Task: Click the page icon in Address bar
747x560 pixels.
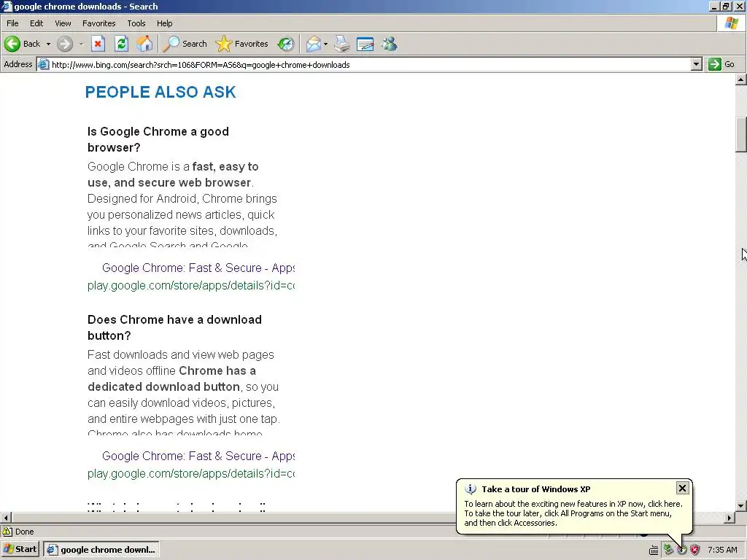Action: coord(43,64)
